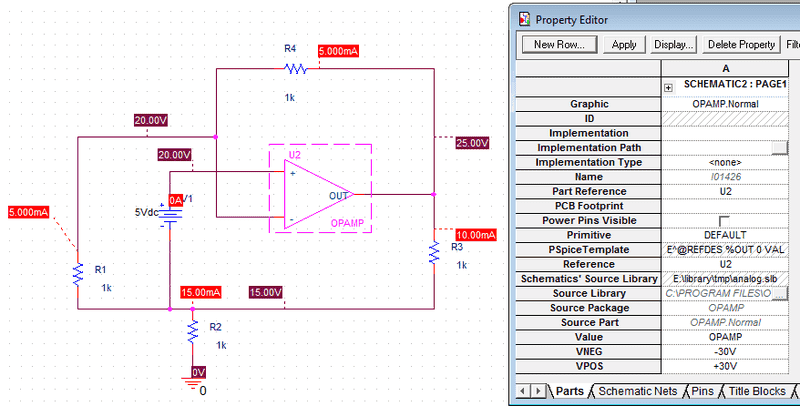The width and height of the screenshot is (800, 406).
Task: Click the Property Editor window icon
Action: (523, 18)
